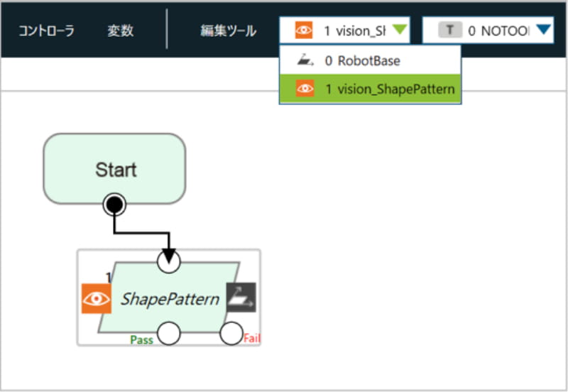Image resolution: width=568 pixels, height=392 pixels.
Task: Click the green Pass label
Action: click(x=141, y=339)
